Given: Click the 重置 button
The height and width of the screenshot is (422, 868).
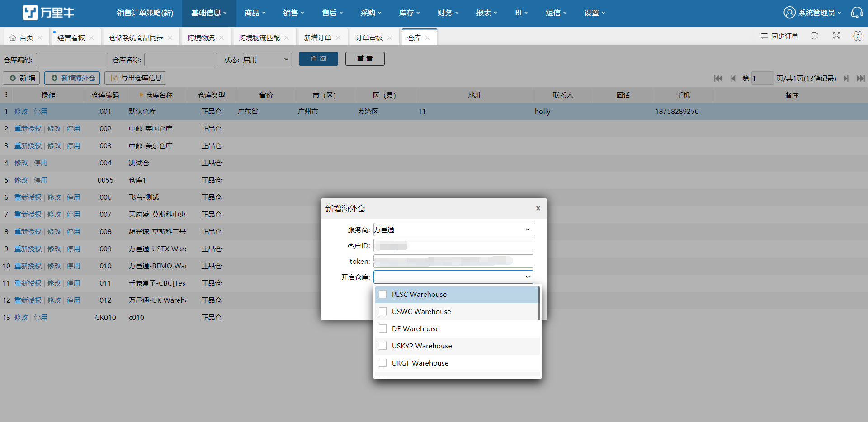Looking at the screenshot, I should click(x=365, y=59).
